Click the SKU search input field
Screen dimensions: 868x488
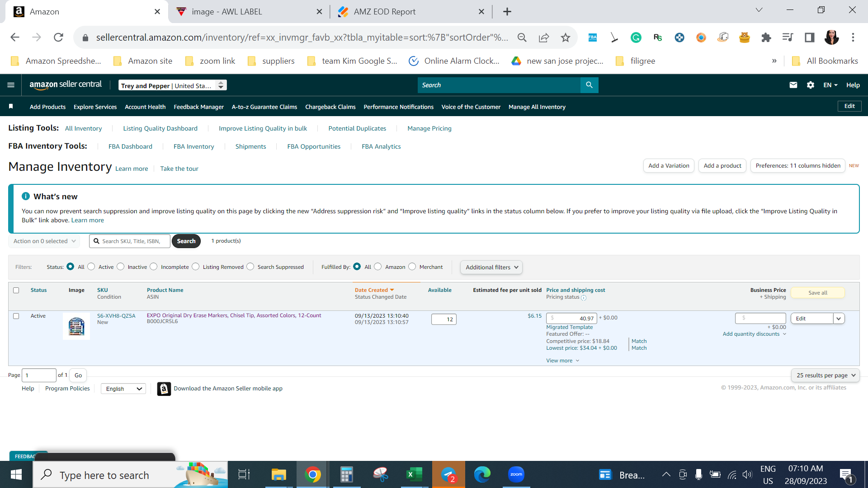coord(130,241)
